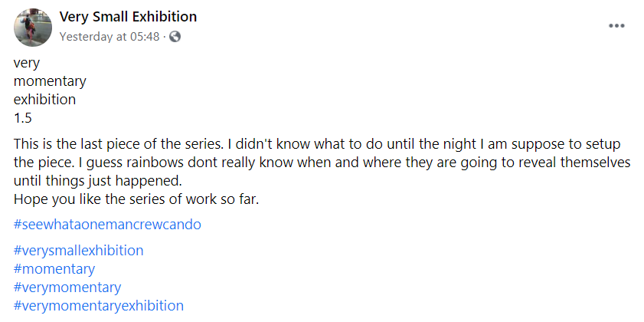Click the "1.5" text in the post
Image resolution: width=644 pixels, height=322 pixels.
coord(23,118)
